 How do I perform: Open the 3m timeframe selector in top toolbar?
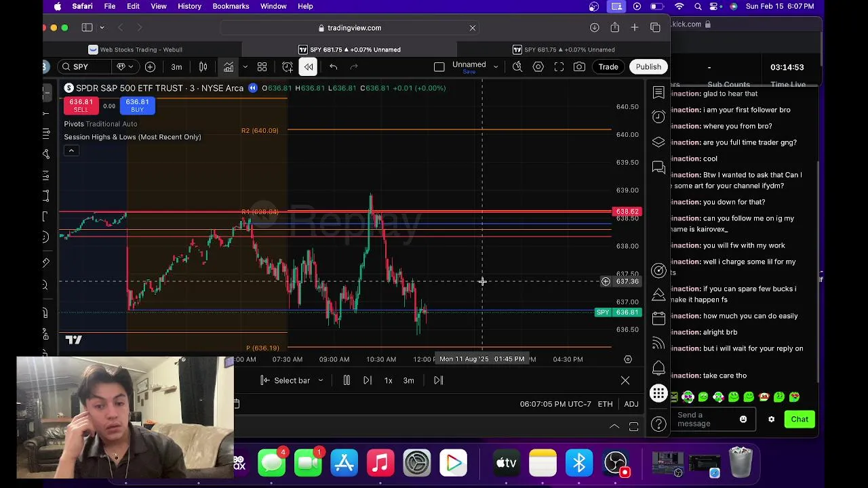tap(176, 66)
